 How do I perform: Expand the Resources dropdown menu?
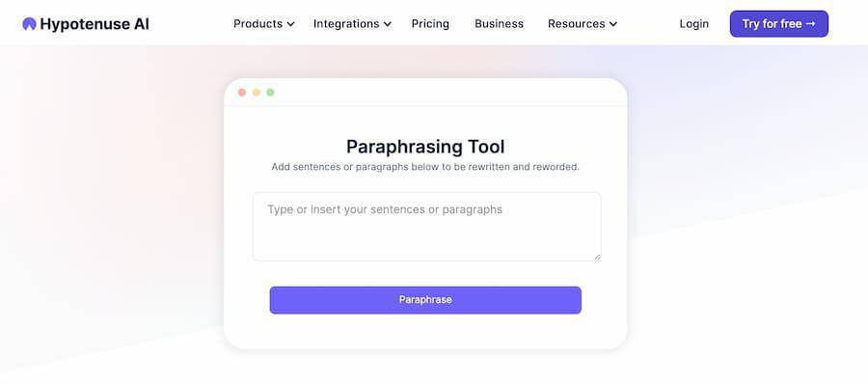tap(583, 24)
